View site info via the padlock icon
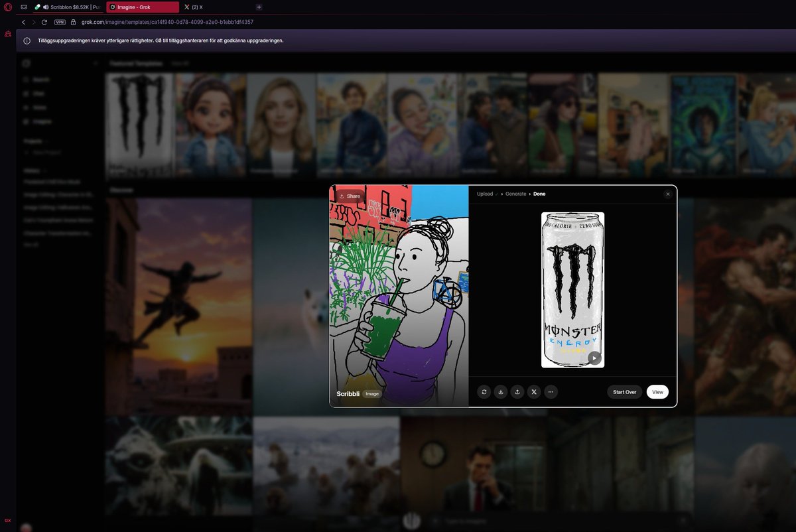 [x=74, y=22]
